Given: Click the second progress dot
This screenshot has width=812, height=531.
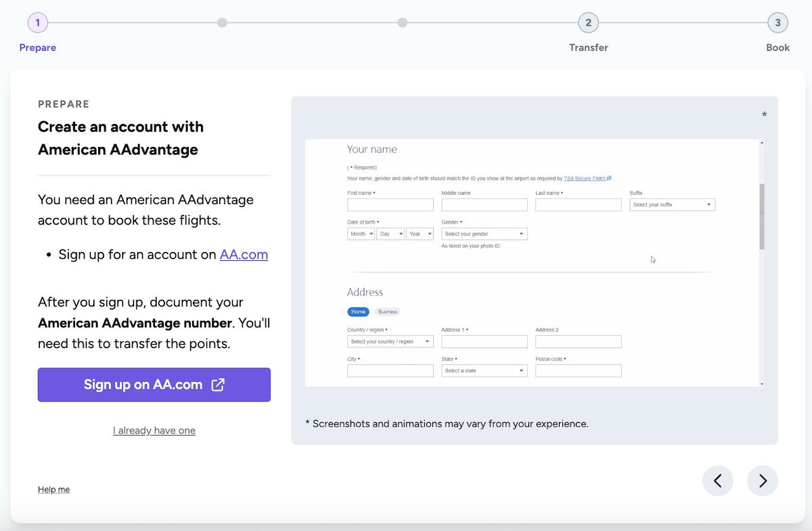Looking at the screenshot, I should 222,23.
